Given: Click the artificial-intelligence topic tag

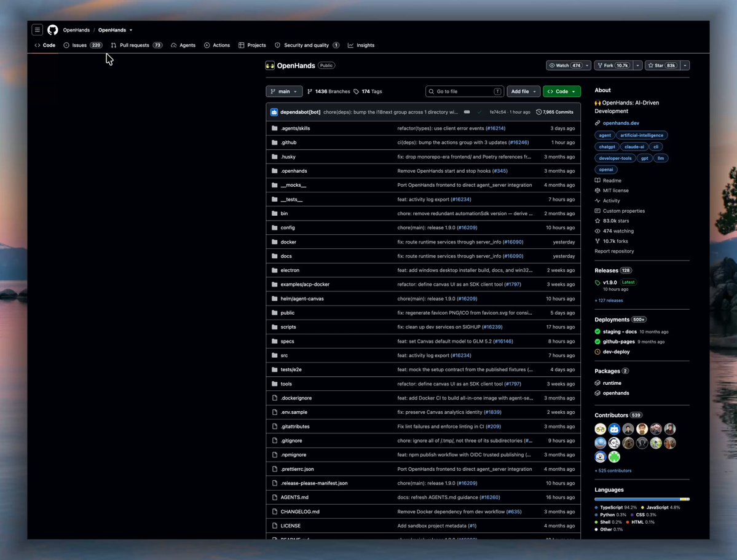Looking at the screenshot, I should (x=642, y=135).
